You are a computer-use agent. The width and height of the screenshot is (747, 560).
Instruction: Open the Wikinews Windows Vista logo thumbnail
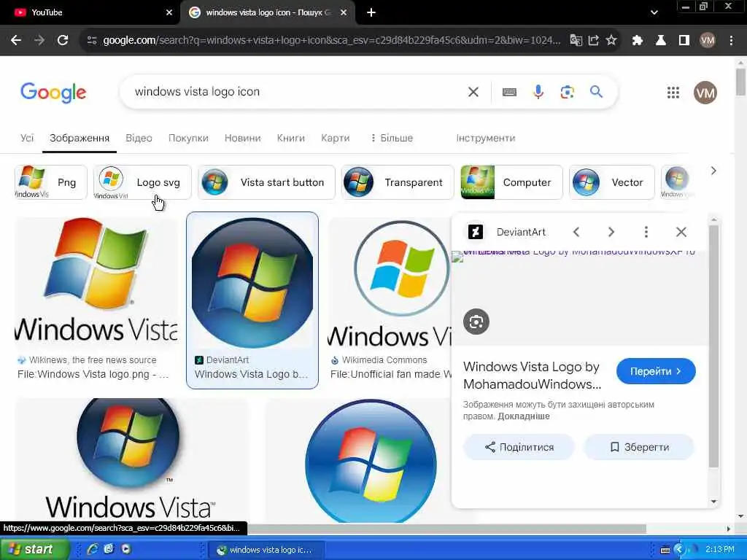tap(96, 283)
